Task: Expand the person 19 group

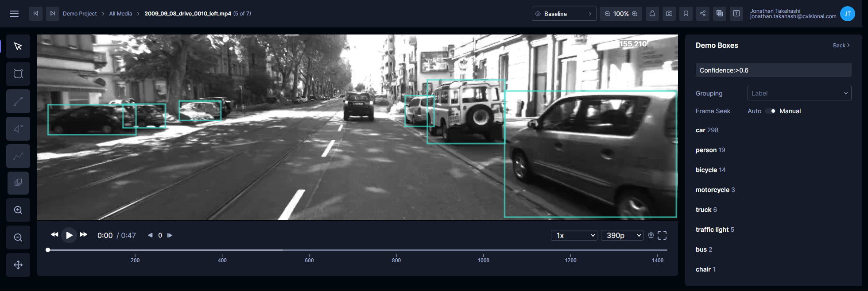Action: pos(710,150)
